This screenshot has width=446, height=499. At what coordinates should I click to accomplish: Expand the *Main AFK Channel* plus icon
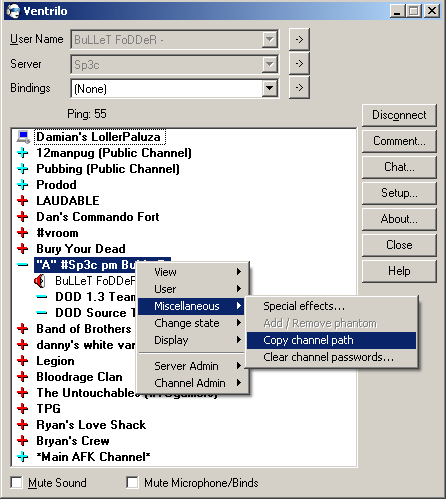pos(23,457)
